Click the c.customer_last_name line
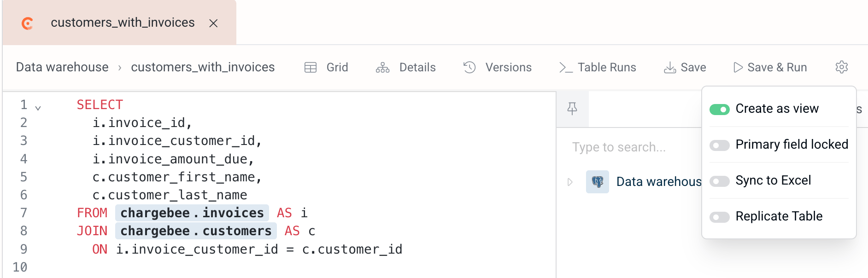The height and width of the screenshot is (278, 868). tap(170, 195)
